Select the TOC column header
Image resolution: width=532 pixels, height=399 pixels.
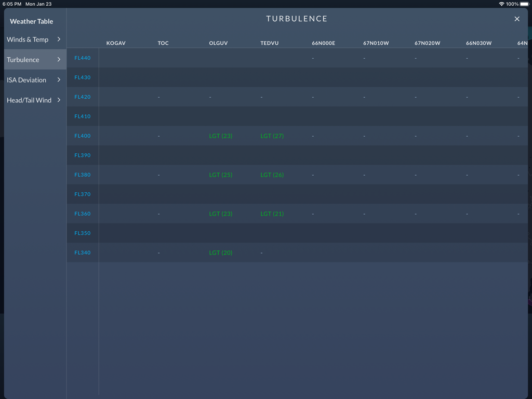coord(163,43)
